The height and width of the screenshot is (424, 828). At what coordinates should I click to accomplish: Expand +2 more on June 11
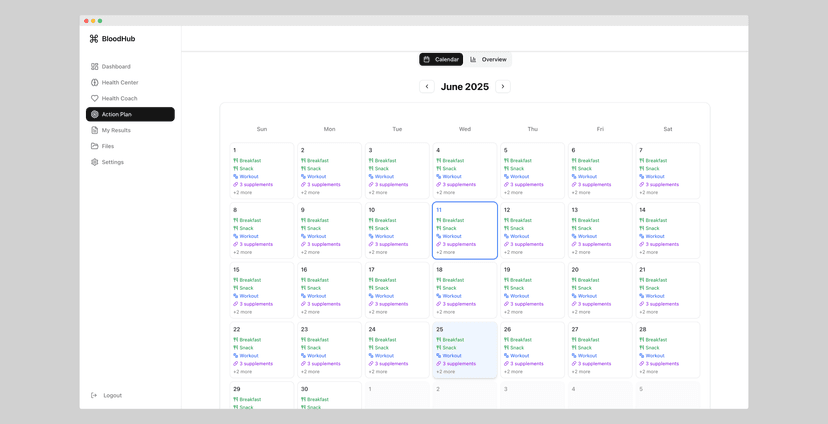446,252
